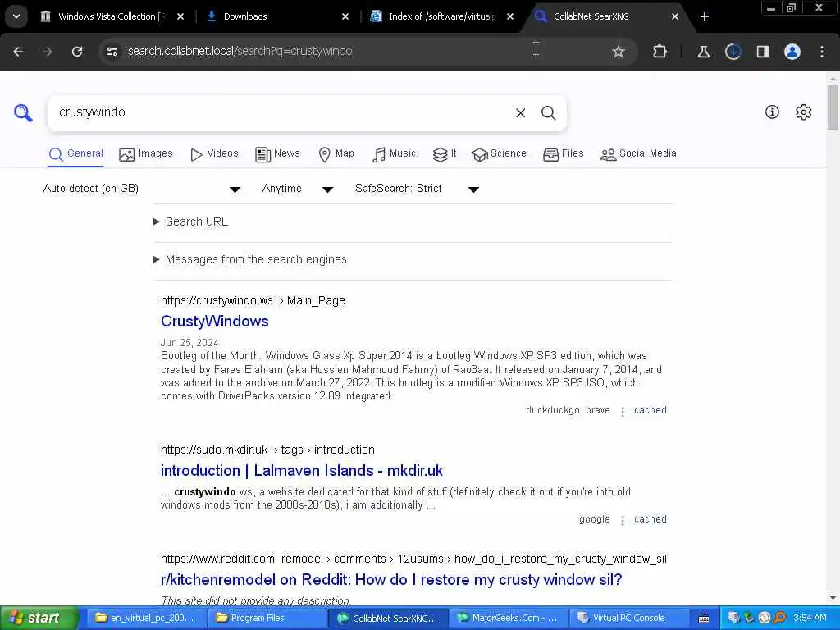Click the https://sudo.mkdir.uk URL line
840x630 pixels.
tap(267, 450)
